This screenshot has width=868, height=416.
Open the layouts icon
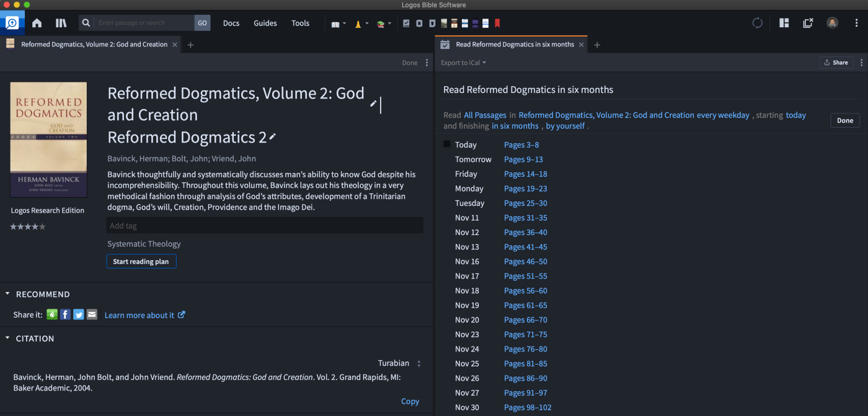click(784, 23)
